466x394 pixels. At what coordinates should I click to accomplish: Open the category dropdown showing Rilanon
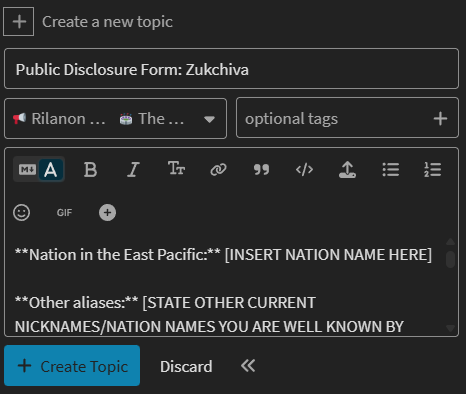pyautogui.click(x=115, y=119)
